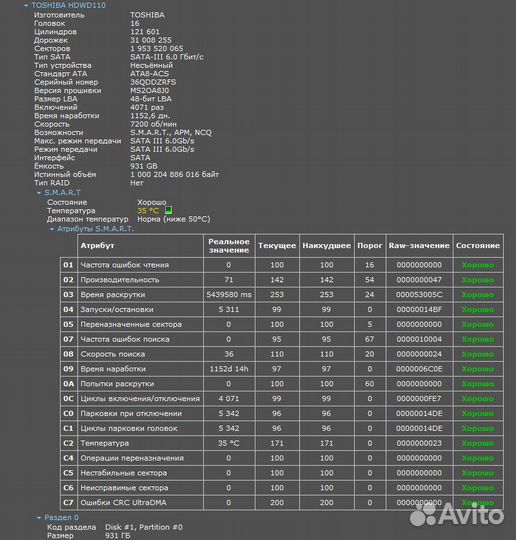Select the Неисправимые сектора attribute name
The height and width of the screenshot is (540, 516).
pos(124,488)
